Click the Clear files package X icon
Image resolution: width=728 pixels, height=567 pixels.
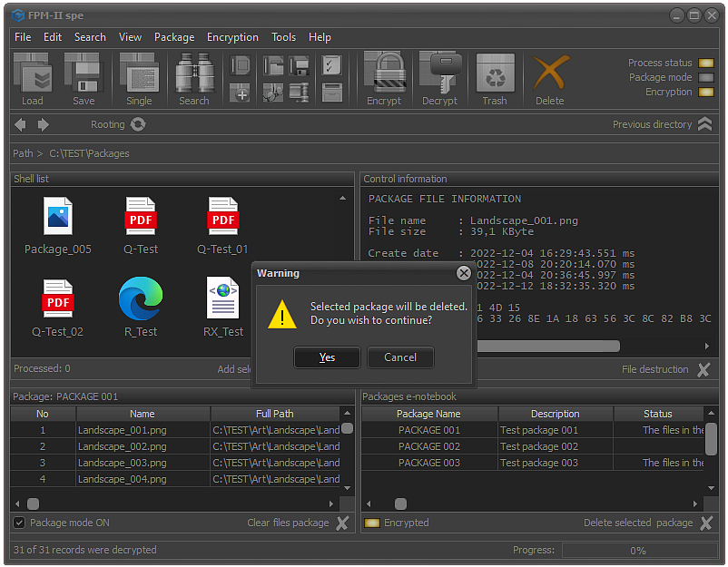click(342, 523)
